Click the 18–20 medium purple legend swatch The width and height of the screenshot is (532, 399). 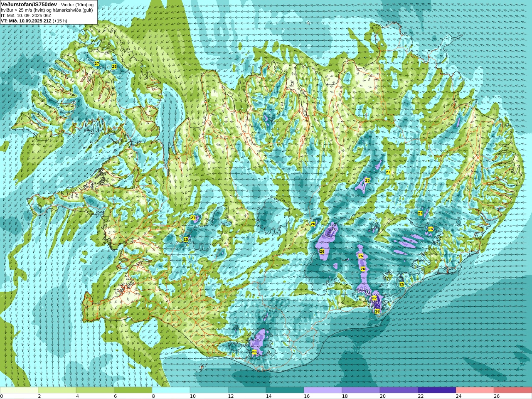tap(361, 390)
